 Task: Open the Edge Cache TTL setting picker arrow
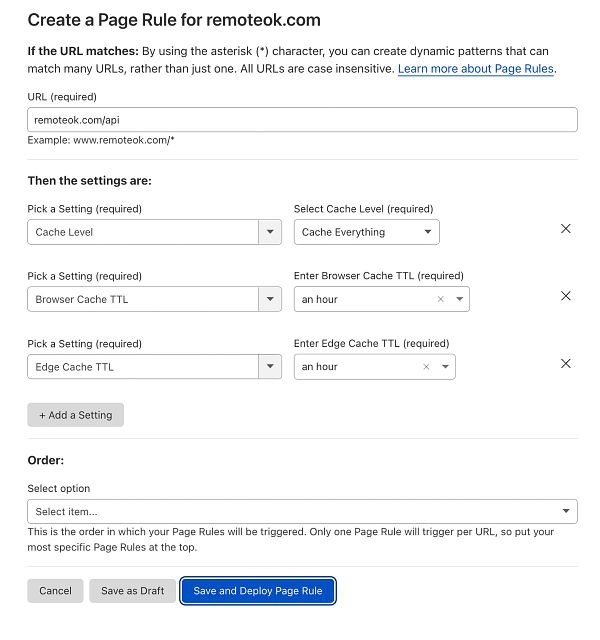tap(270, 367)
